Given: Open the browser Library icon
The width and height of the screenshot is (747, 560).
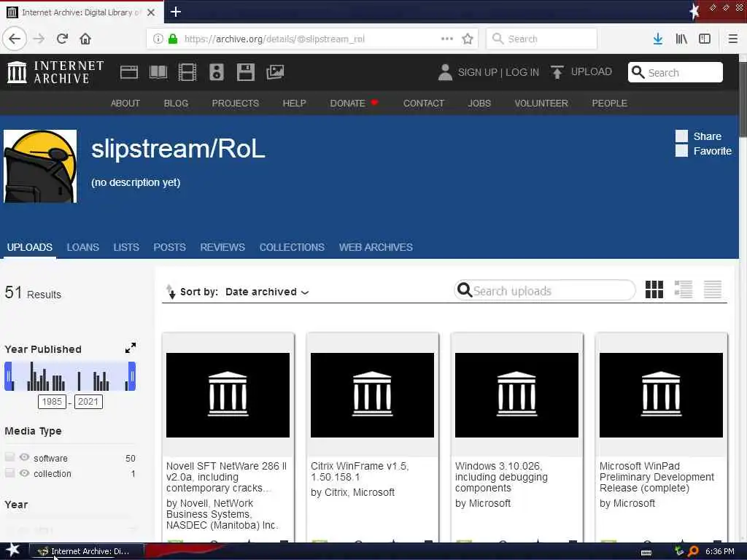Looking at the screenshot, I should (x=681, y=39).
